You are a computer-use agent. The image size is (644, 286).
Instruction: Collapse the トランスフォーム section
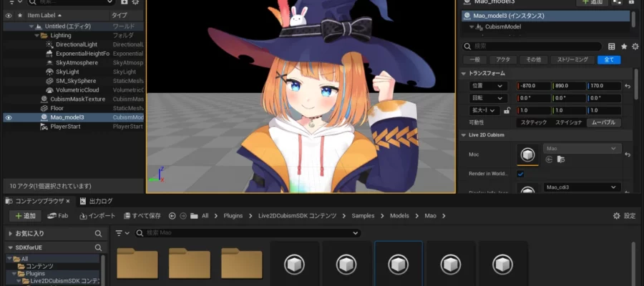464,74
